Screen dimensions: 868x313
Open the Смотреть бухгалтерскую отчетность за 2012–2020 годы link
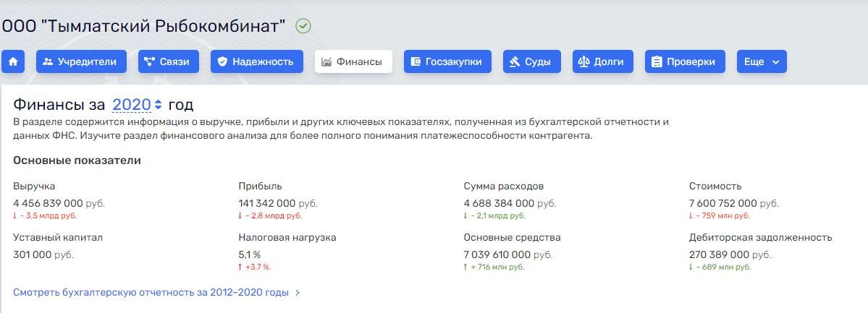pos(156,293)
